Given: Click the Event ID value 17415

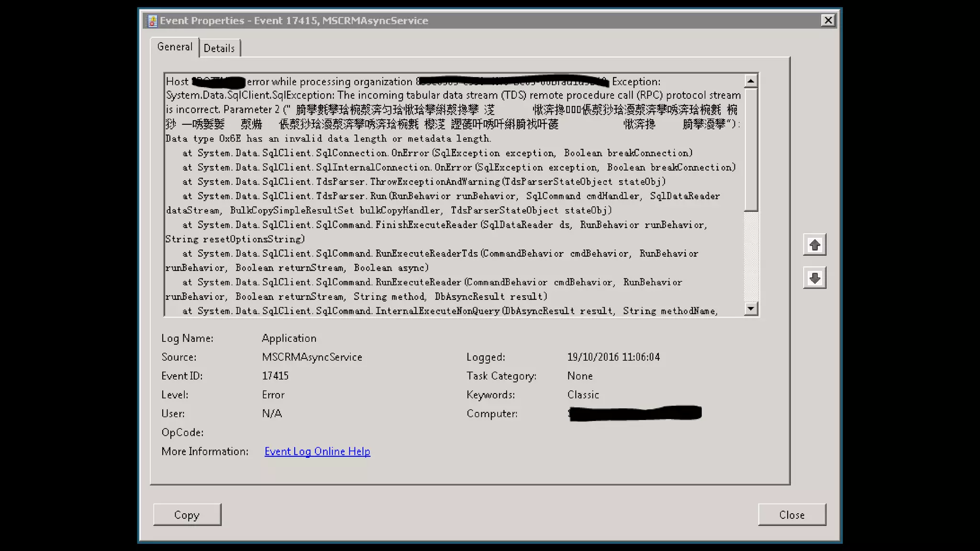Looking at the screenshot, I should click(275, 376).
